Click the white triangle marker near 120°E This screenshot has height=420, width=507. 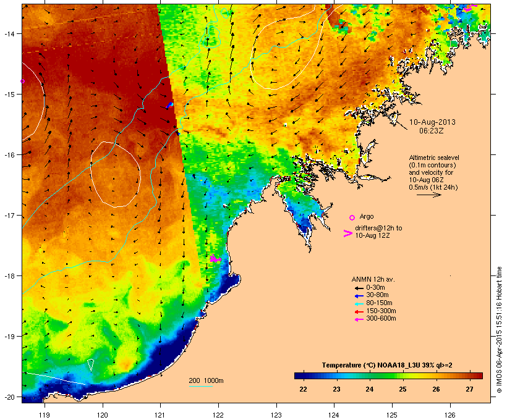(90, 365)
